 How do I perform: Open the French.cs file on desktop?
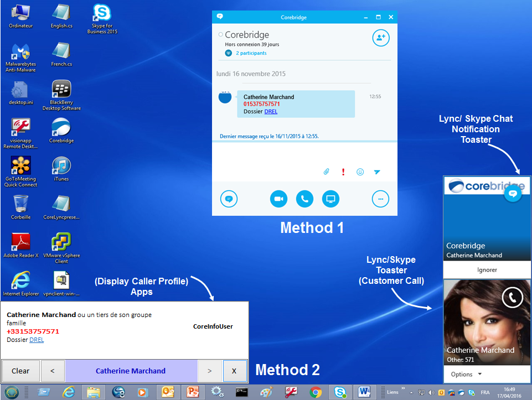[x=61, y=54]
